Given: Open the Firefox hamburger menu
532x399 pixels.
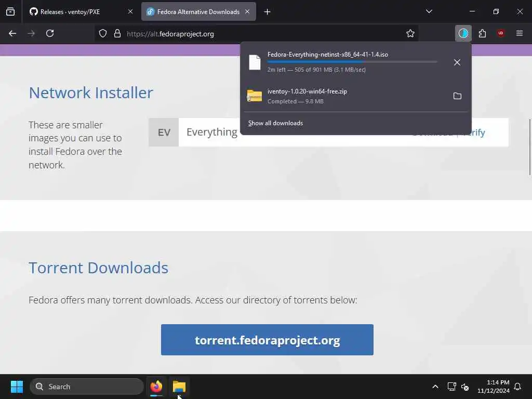Looking at the screenshot, I should pyautogui.click(x=520, y=34).
